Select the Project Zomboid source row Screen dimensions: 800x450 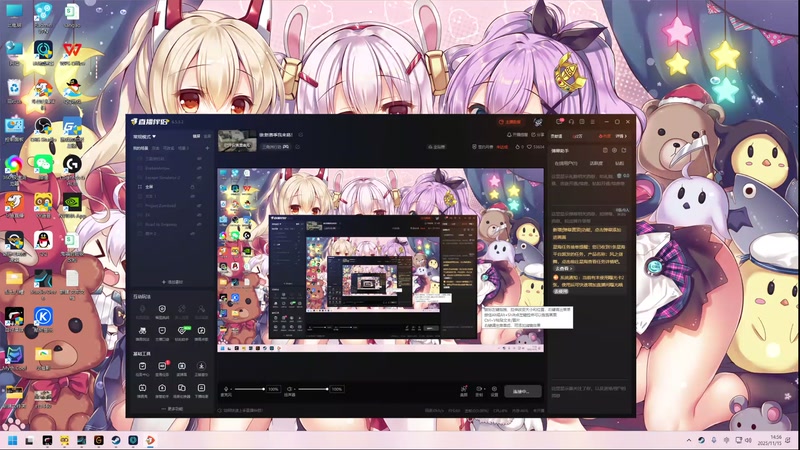click(x=170, y=206)
